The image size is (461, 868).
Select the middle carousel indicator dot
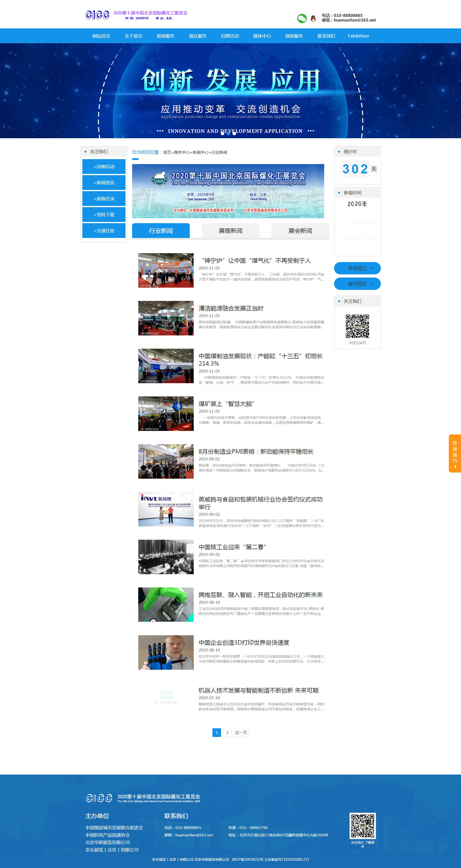pyautogui.click(x=229, y=134)
